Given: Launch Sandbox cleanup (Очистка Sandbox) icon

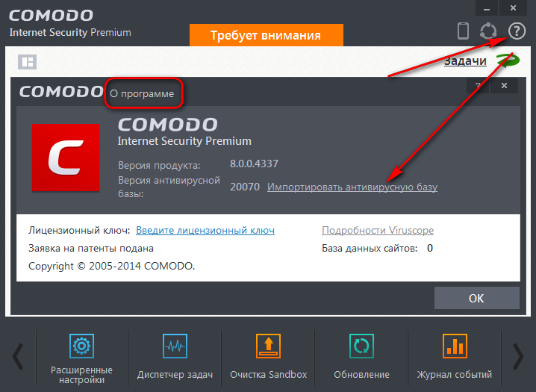Looking at the screenshot, I should coord(268,346).
